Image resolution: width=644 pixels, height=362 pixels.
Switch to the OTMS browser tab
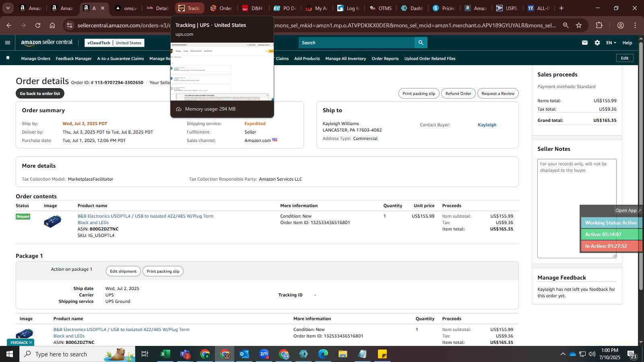(380, 8)
